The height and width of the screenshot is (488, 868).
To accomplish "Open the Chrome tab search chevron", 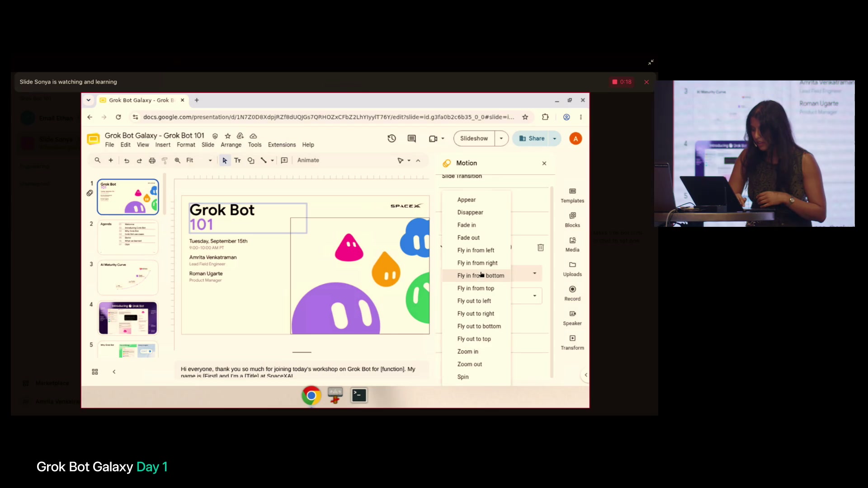I will (89, 100).
